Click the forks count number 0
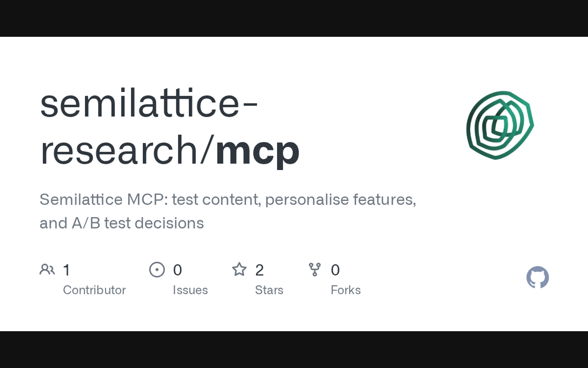Image resolution: width=588 pixels, height=368 pixels. pyautogui.click(x=335, y=270)
